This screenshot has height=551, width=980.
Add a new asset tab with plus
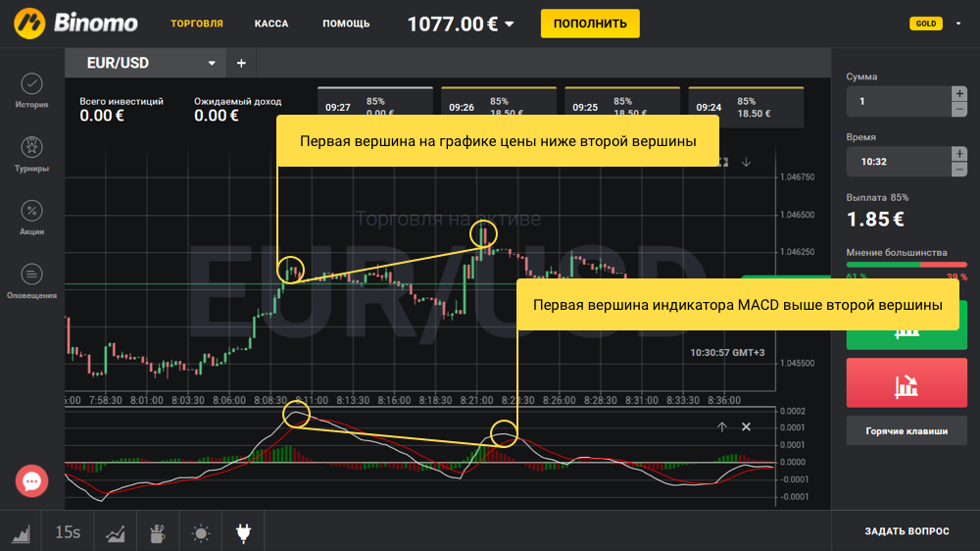[241, 63]
